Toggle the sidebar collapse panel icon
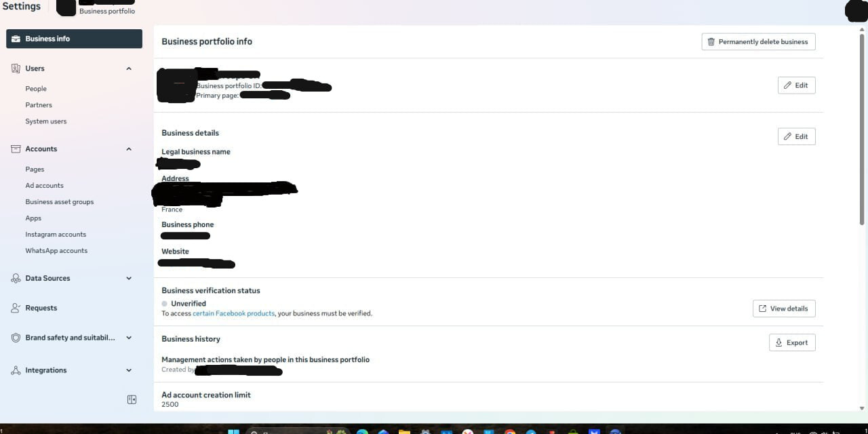Image resolution: width=868 pixels, height=434 pixels. pyautogui.click(x=132, y=400)
